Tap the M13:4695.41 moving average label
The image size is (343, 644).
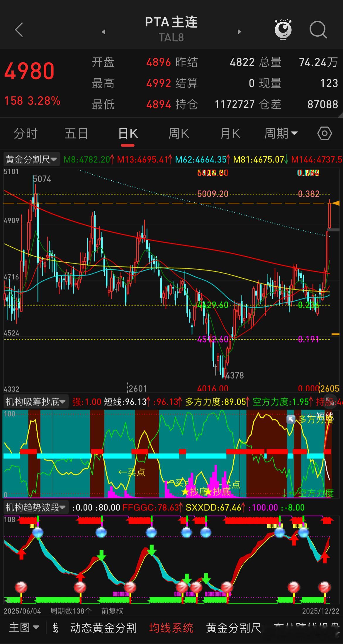(x=145, y=160)
